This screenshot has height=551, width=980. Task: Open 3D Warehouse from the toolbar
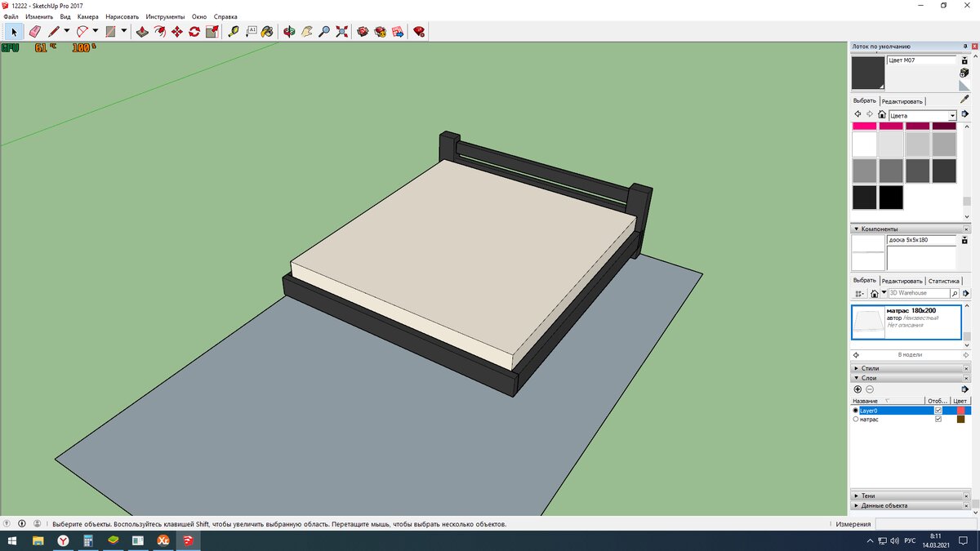coord(363,32)
